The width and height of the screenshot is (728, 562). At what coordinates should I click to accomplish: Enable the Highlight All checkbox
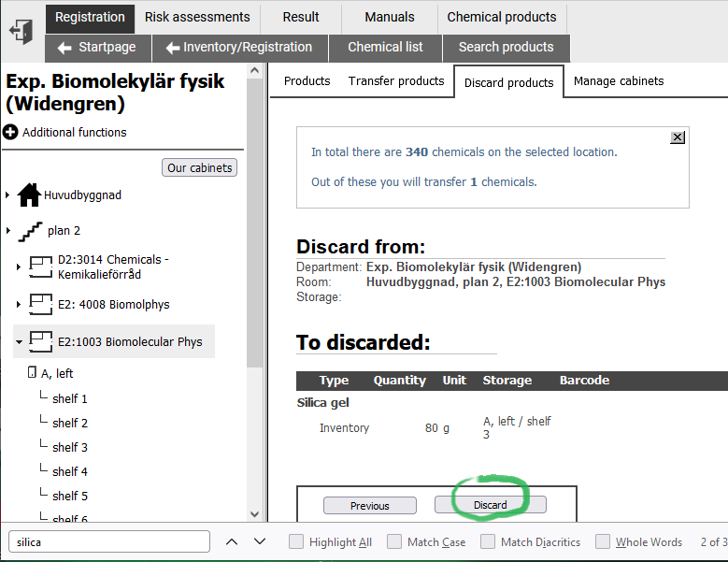(296, 541)
